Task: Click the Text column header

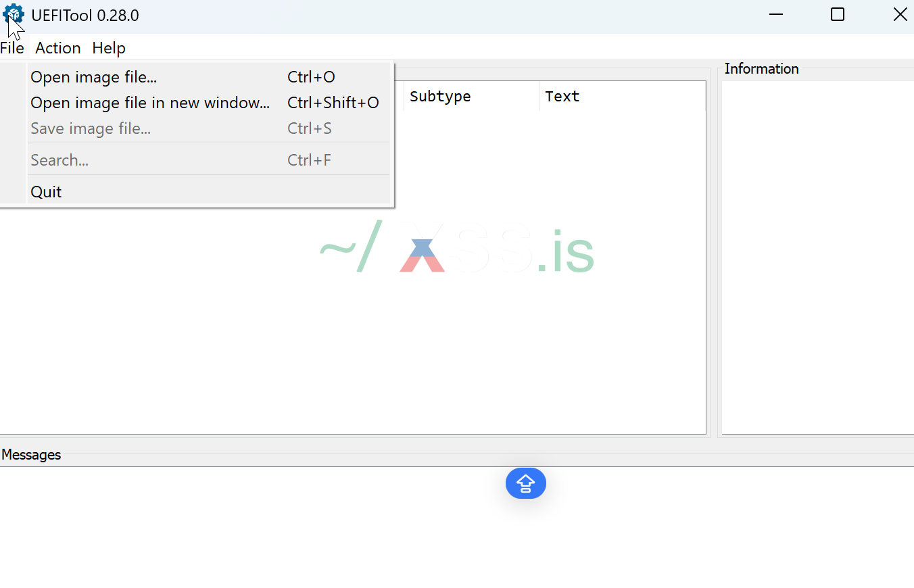Action: (x=622, y=97)
